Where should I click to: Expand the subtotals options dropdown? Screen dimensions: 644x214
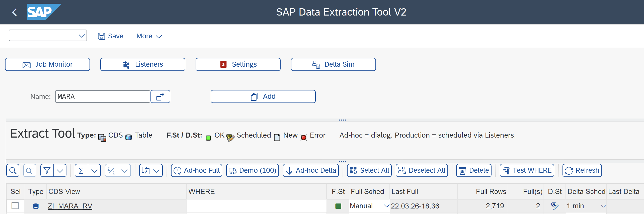[x=124, y=170]
